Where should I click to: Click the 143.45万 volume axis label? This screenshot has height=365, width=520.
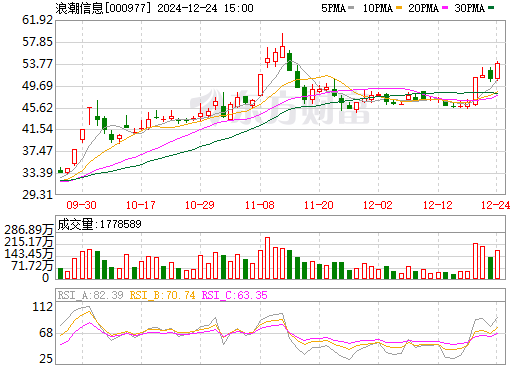pyautogui.click(x=29, y=254)
